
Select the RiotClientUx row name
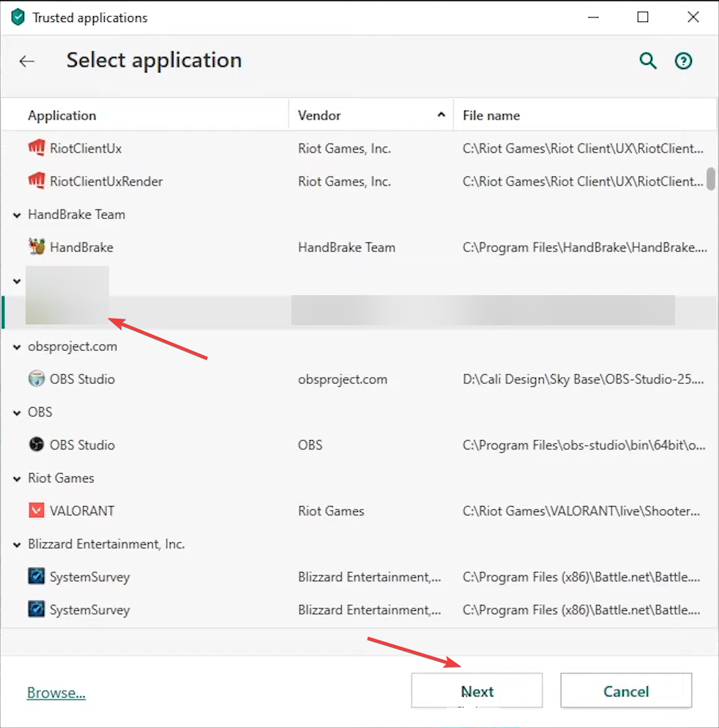point(86,149)
